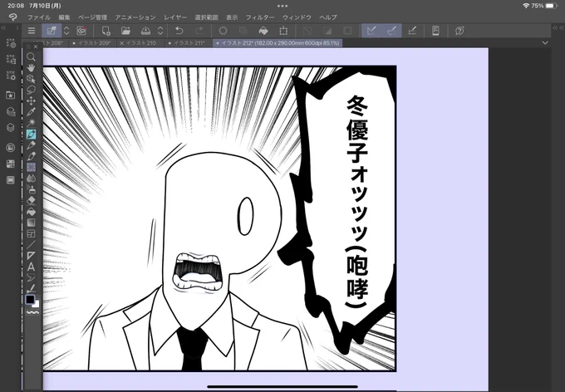
Task: Select the Text tool
Action: (31, 267)
